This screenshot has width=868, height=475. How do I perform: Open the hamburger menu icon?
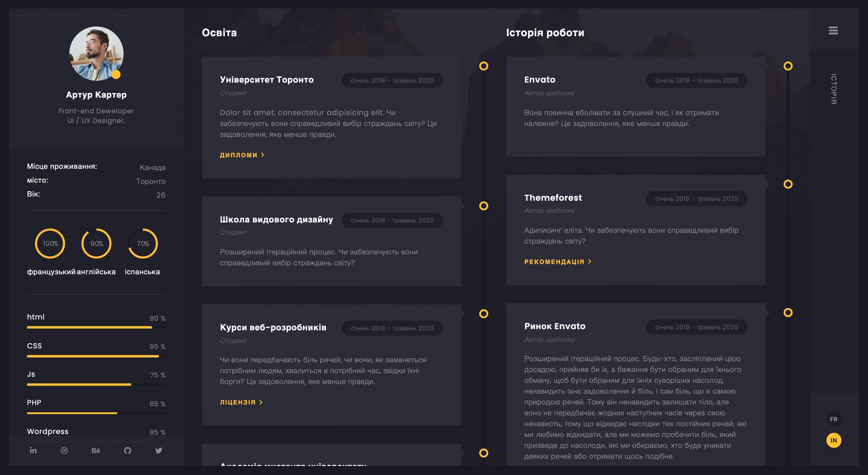point(833,31)
